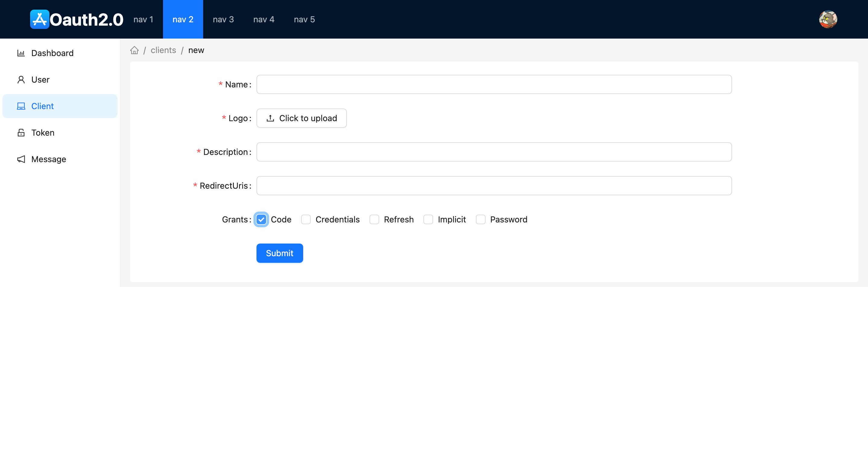Click the user avatar icon top-right

point(828,19)
